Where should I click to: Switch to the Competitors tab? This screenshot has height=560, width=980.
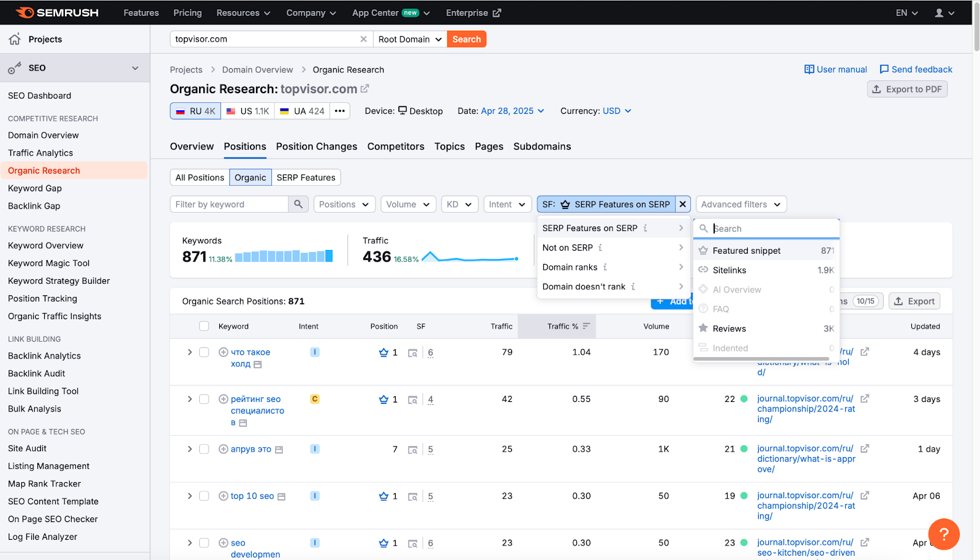coord(396,146)
